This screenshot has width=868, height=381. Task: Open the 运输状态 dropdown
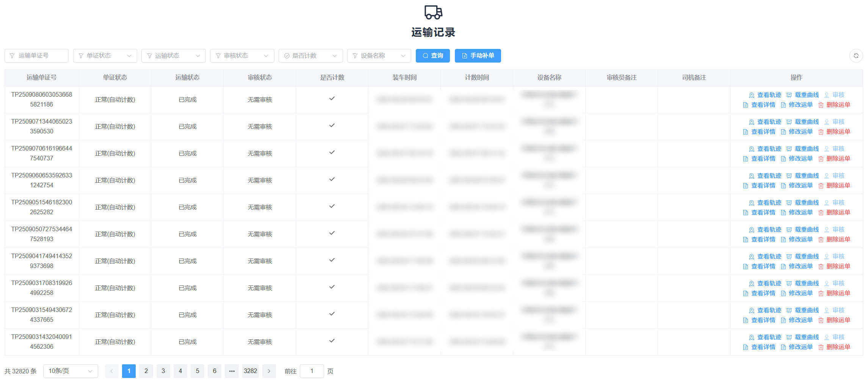[173, 56]
